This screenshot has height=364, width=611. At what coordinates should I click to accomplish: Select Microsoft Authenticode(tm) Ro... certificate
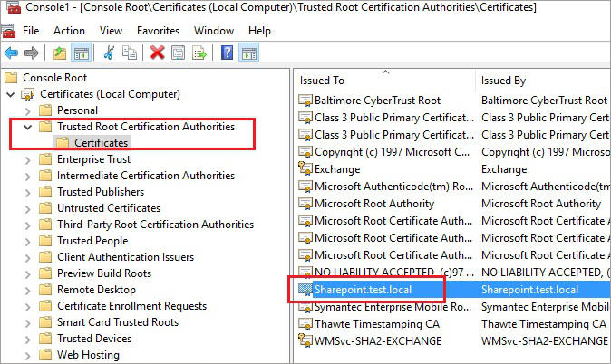[393, 187]
